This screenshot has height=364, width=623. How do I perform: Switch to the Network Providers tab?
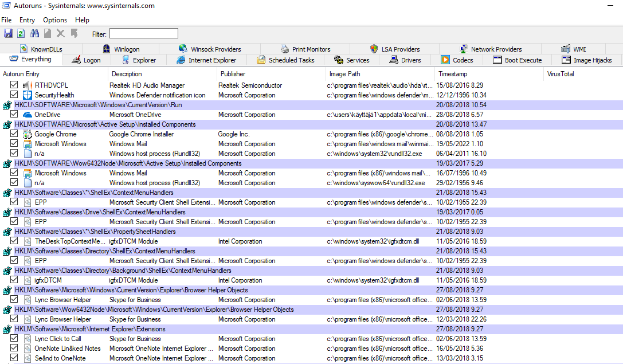490,49
